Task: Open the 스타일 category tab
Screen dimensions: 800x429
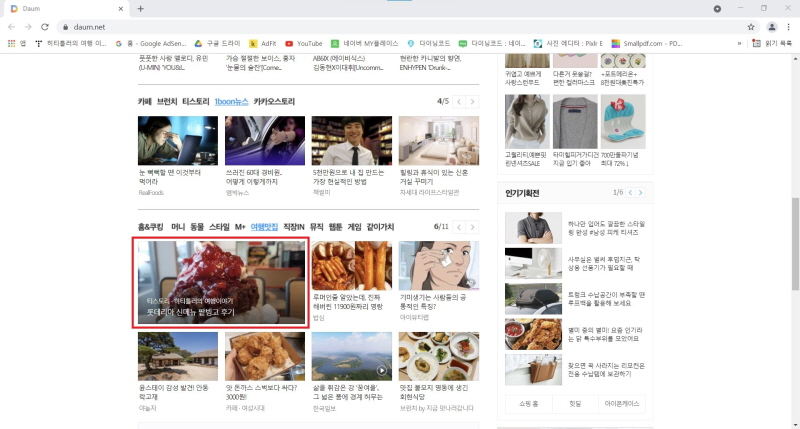Action: [219, 227]
